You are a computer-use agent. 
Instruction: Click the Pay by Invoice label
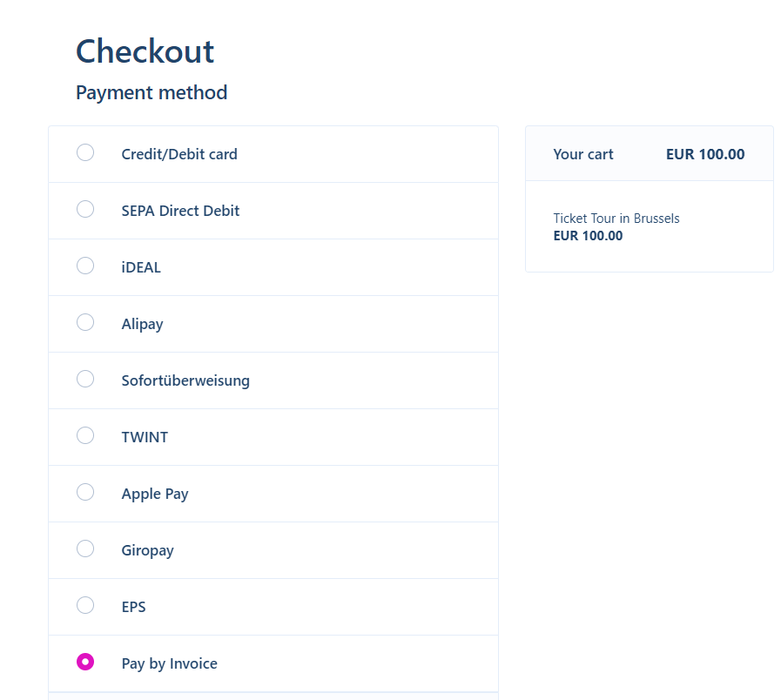pos(169,663)
